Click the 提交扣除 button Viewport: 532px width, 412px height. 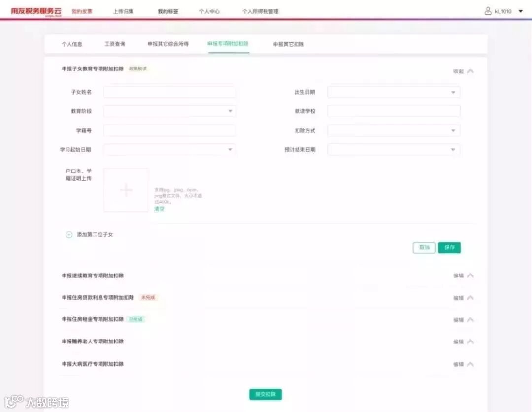266,394
